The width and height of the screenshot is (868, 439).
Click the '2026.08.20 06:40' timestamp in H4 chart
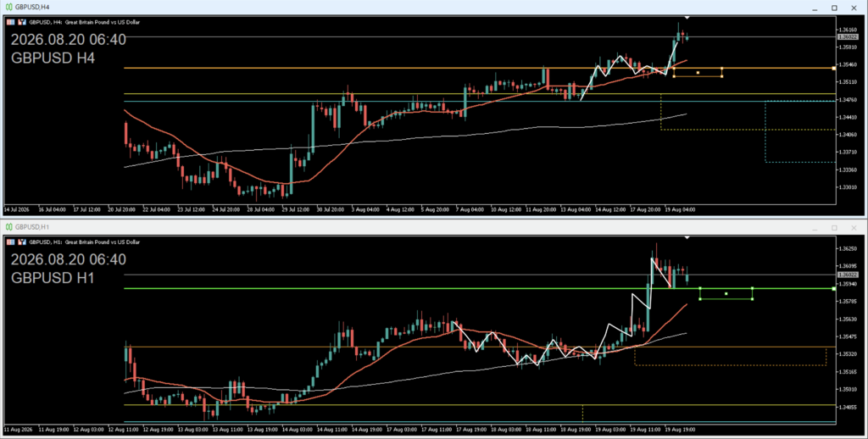[69, 40]
